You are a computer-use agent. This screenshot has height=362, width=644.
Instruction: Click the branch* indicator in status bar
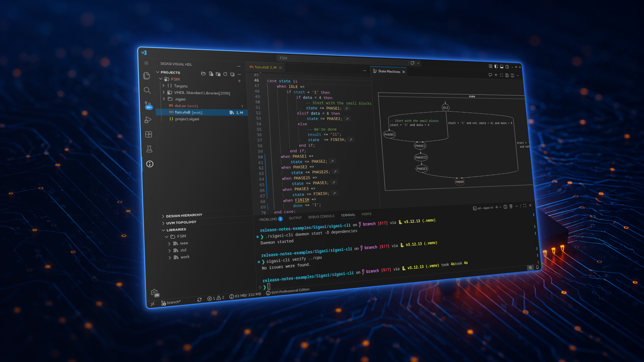coord(171,302)
